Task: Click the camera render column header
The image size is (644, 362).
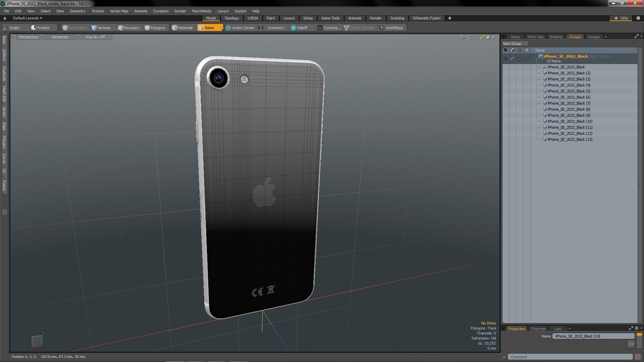Action: (513, 50)
